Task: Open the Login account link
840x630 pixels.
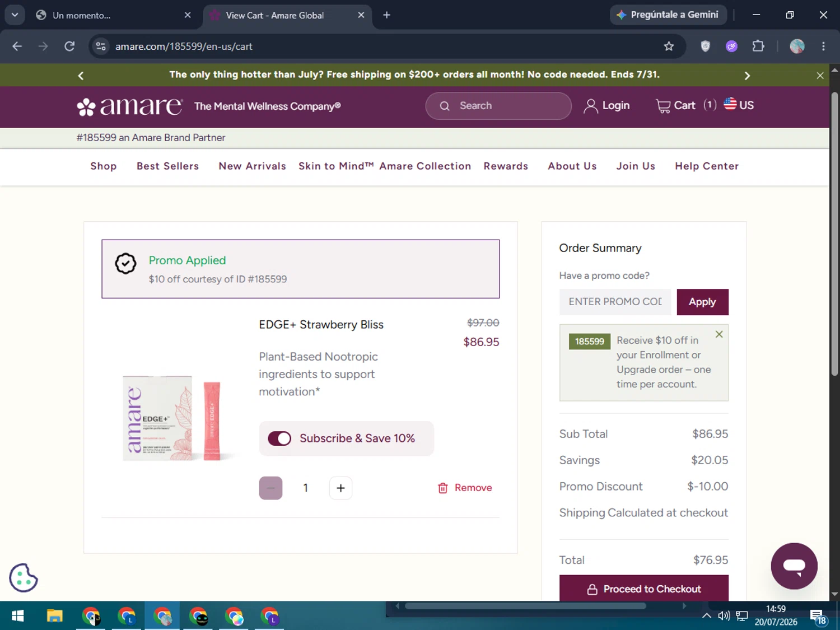Action: pyautogui.click(x=606, y=106)
